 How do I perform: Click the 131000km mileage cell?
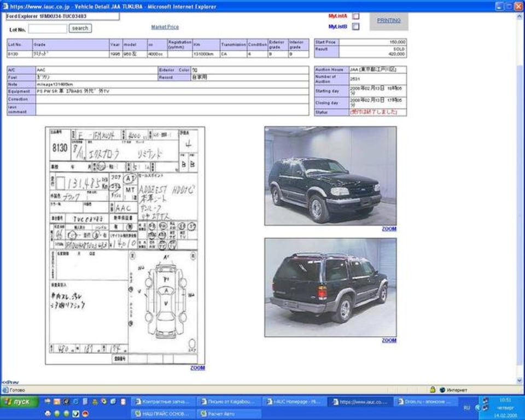pos(206,54)
